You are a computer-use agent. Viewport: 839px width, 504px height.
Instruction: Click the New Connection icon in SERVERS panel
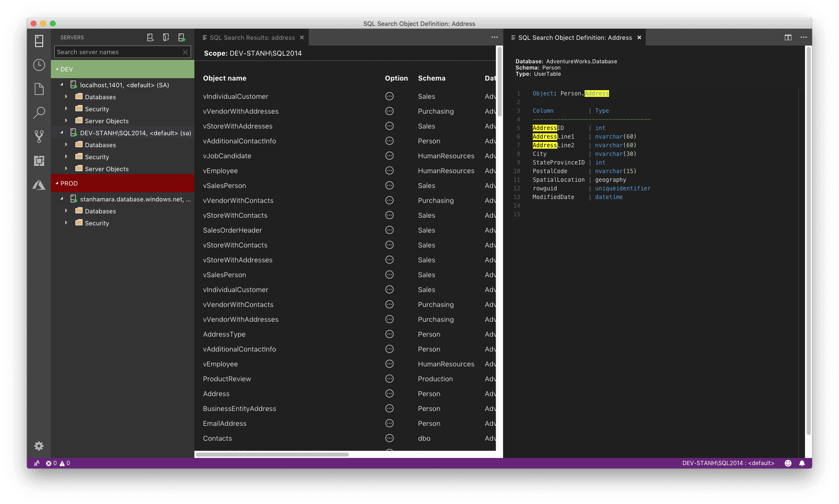tap(150, 37)
